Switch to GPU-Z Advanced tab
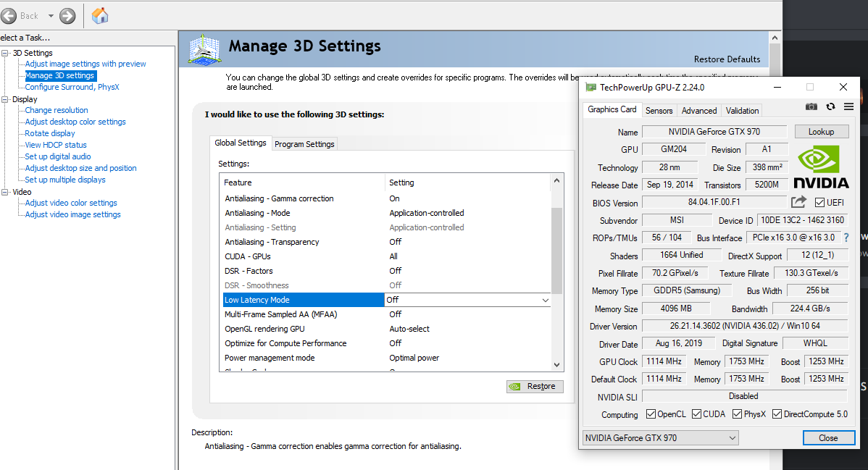The image size is (868, 470). 699,111
